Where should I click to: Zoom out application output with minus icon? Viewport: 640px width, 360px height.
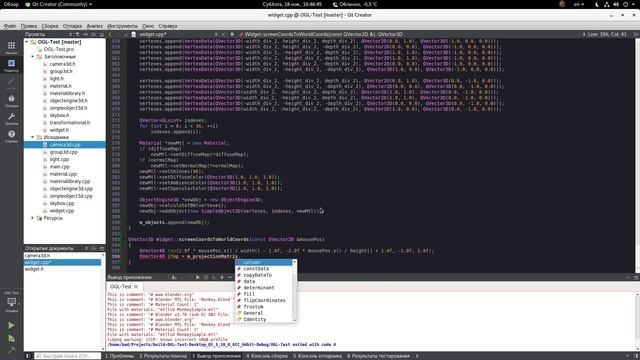coord(230,278)
